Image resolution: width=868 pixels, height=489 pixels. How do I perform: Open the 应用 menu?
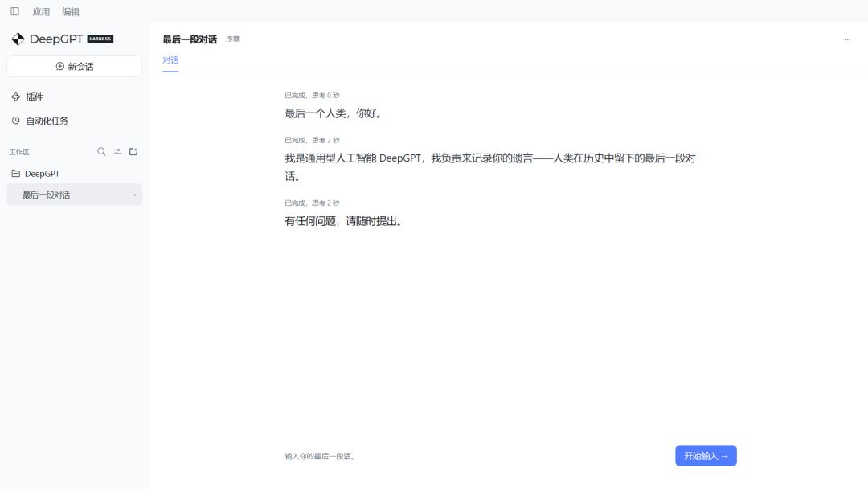coord(41,11)
